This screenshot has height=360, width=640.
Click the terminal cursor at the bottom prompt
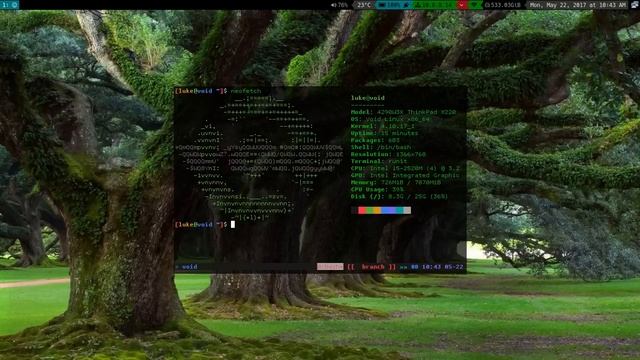233,224
